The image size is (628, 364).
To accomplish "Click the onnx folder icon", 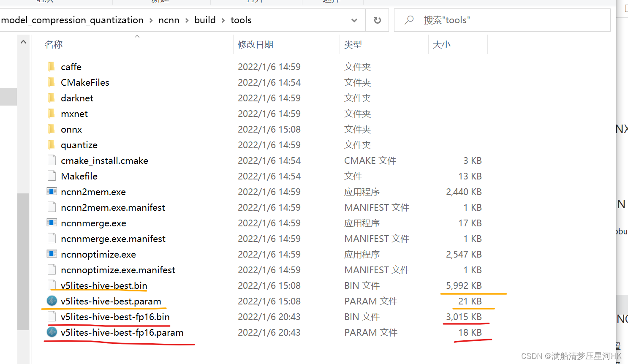I will (51, 129).
